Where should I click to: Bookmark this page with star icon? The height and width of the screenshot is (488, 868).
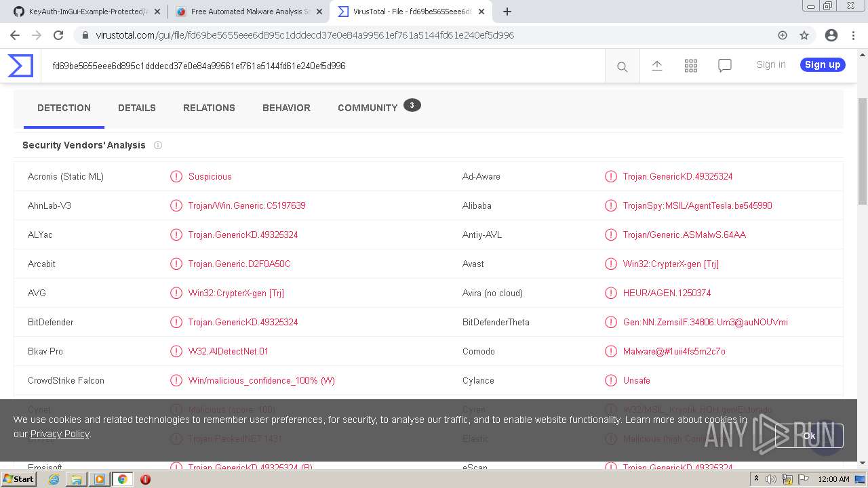click(804, 35)
